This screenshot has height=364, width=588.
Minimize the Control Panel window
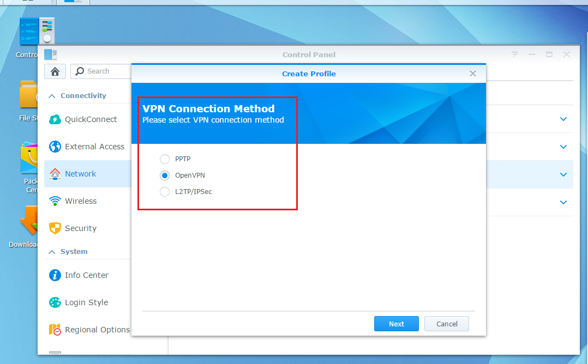(x=532, y=54)
